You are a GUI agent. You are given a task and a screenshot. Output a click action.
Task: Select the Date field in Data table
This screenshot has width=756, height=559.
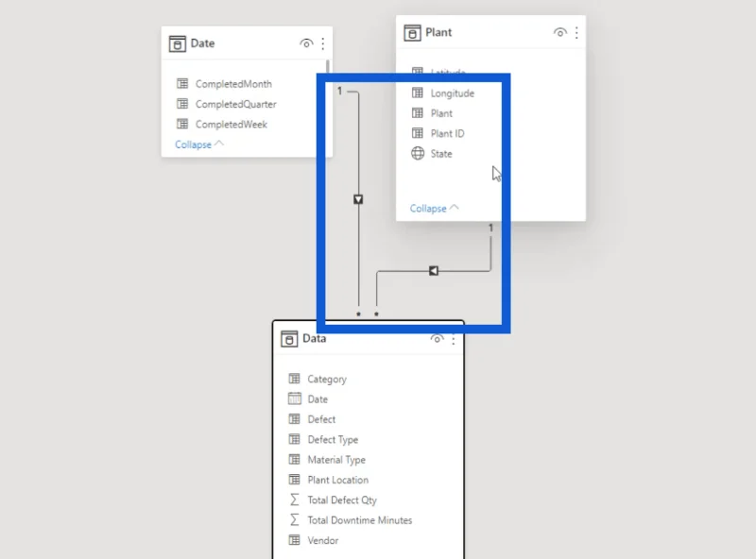318,399
